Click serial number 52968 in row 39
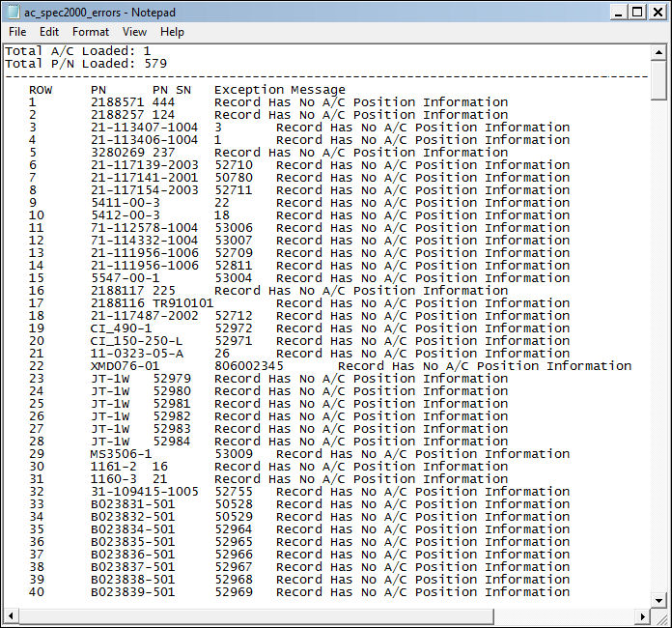Viewport: 672px width, 628px height. tap(234, 579)
